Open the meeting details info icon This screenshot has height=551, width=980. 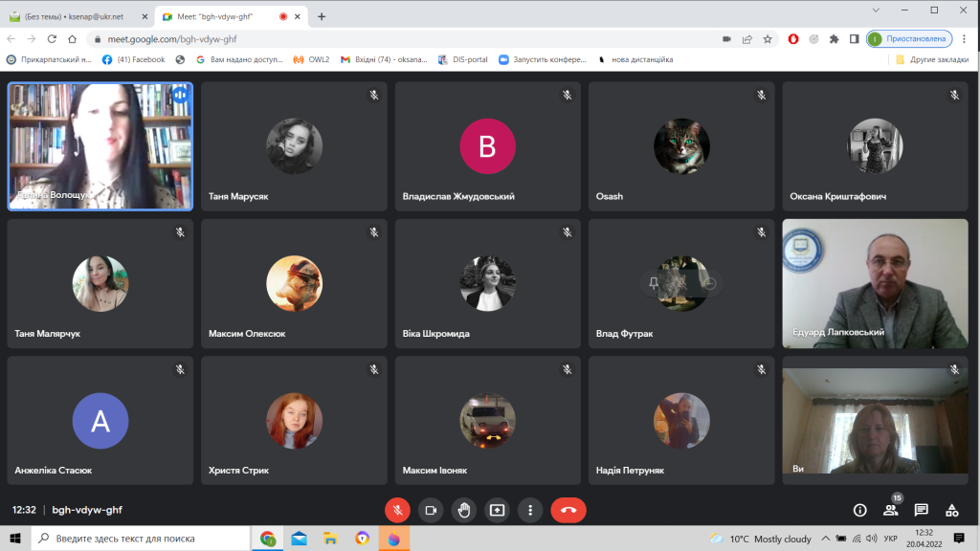click(x=859, y=510)
